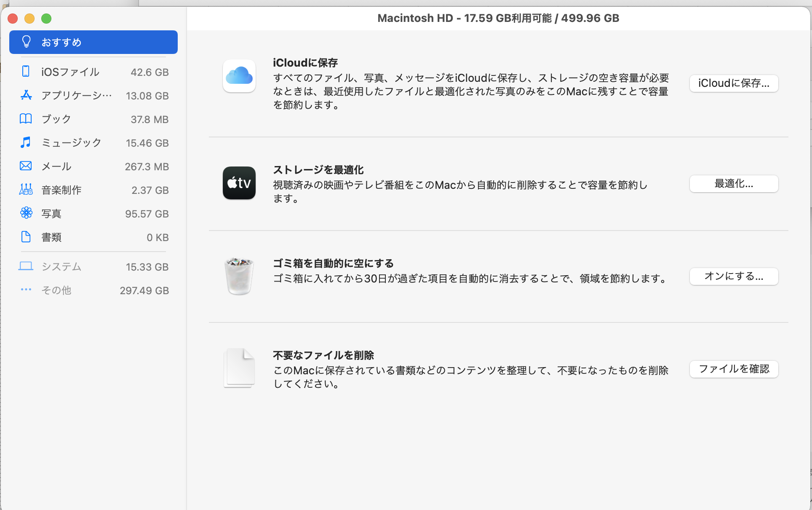The height and width of the screenshot is (510, 812).
Task: Click the システム 15.33 GB row
Action: [x=93, y=267]
